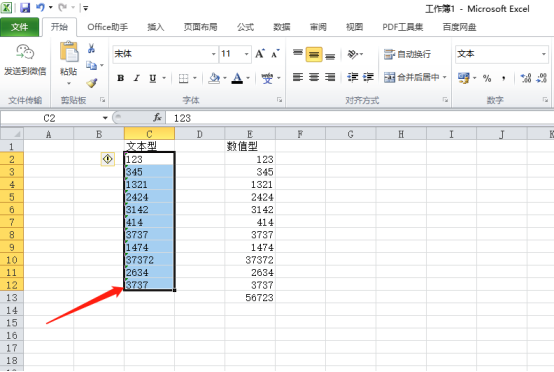The image size is (554, 372).
Task: Click the Format Painter brush icon
Action: [x=92, y=83]
